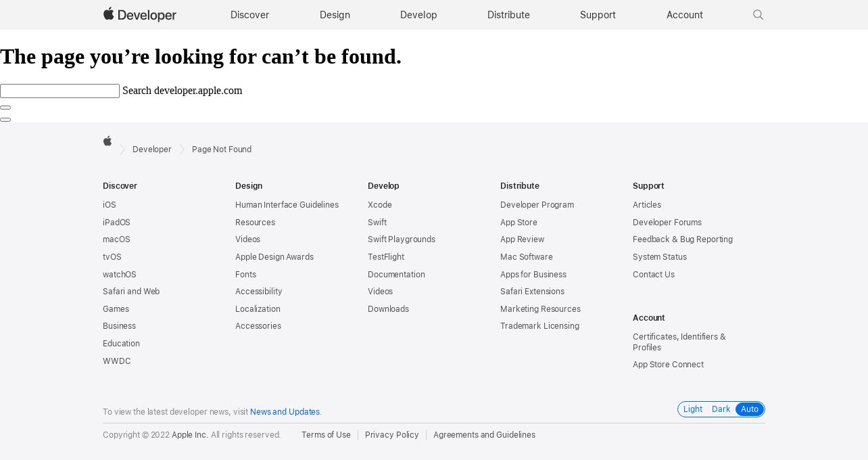Open Contact Us footer link
This screenshot has width=868, height=460.
654,275
